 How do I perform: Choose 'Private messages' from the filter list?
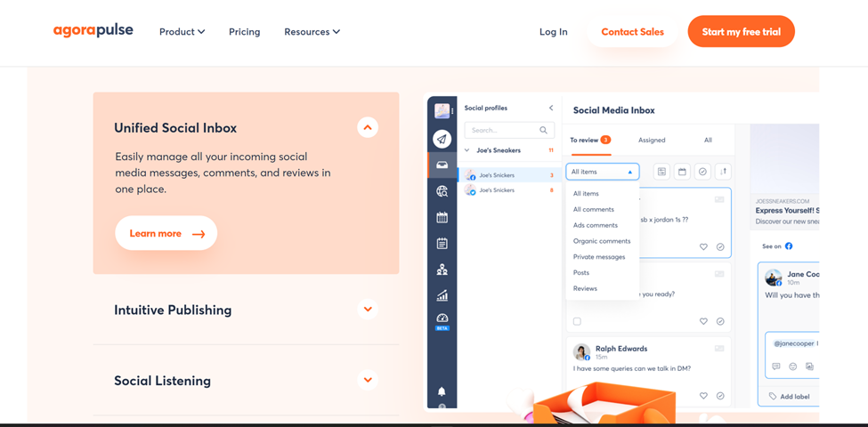pyautogui.click(x=599, y=256)
